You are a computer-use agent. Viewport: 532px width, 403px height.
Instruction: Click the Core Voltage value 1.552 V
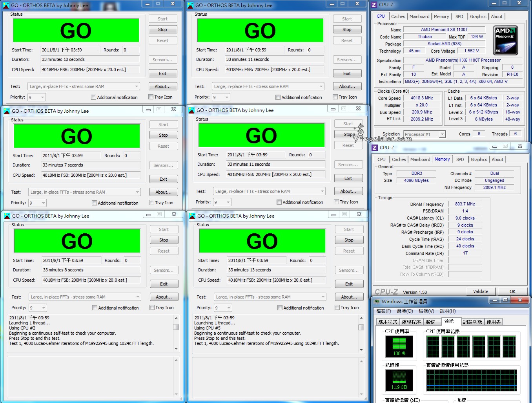[471, 51]
